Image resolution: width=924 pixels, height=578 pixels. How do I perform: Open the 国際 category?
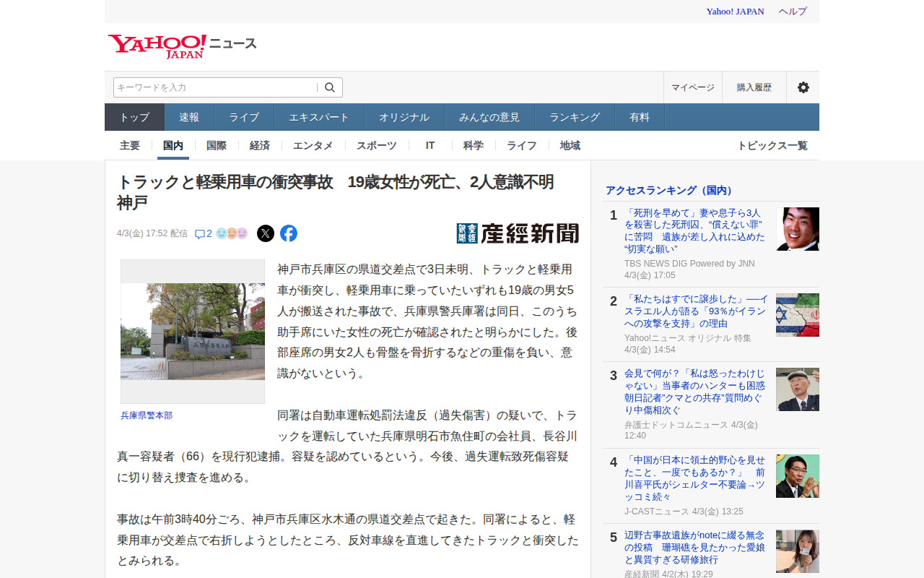217,145
